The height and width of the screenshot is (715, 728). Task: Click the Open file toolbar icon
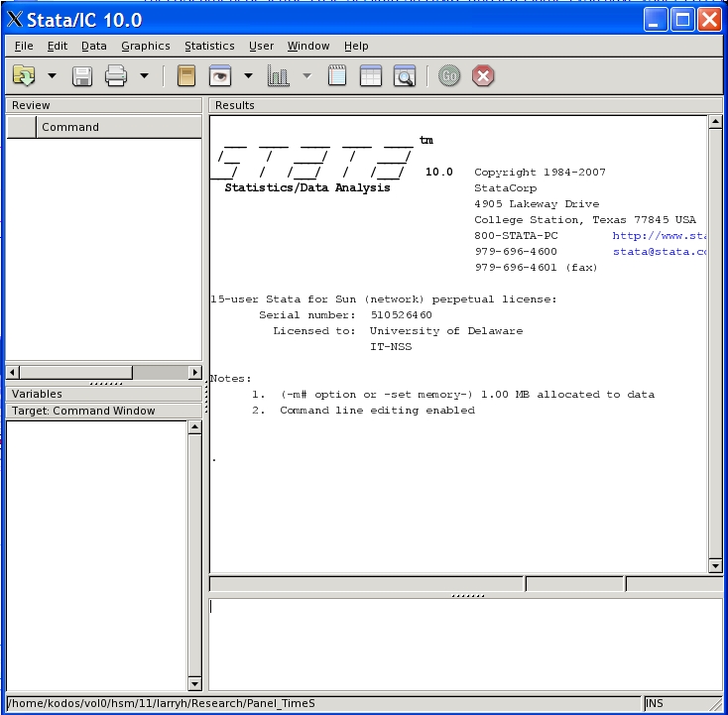[x=24, y=76]
